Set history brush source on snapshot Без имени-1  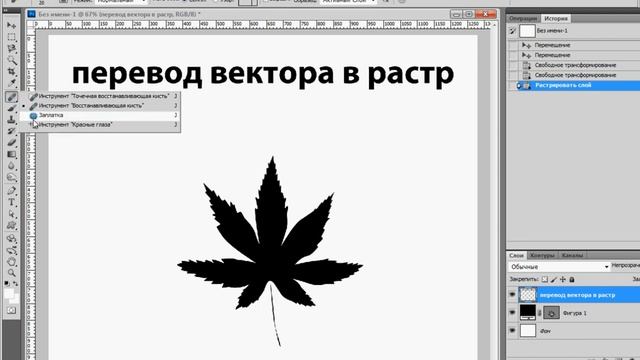[x=513, y=31]
